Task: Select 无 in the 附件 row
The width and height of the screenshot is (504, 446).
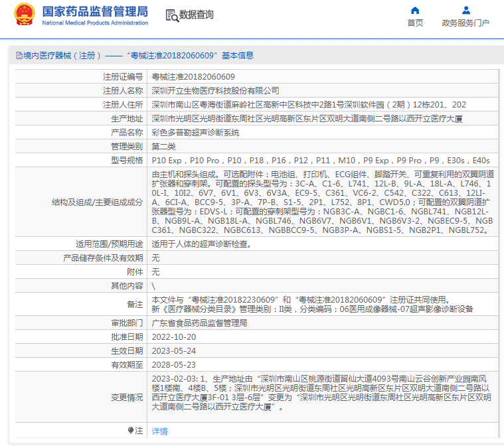Action: point(155,272)
